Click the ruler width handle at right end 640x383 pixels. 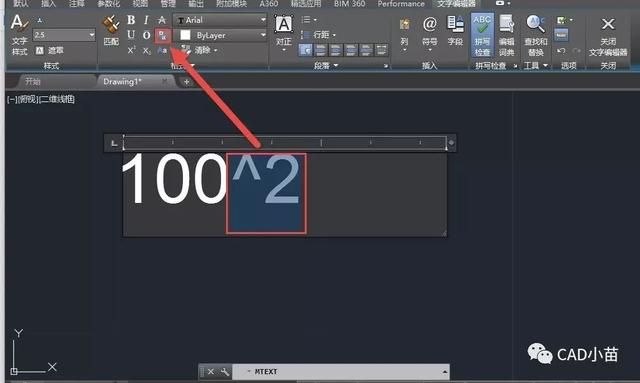click(x=451, y=143)
